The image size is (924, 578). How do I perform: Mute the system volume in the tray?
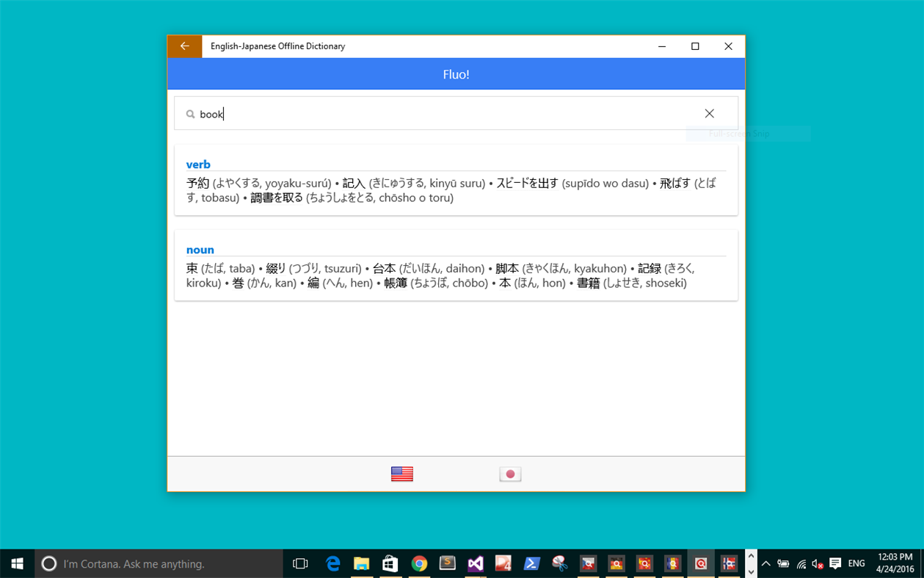[817, 563]
